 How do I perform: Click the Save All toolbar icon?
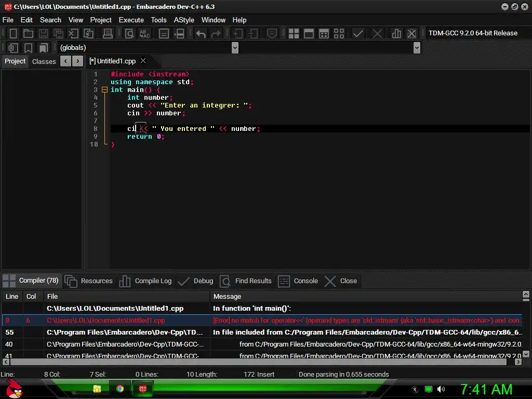point(58,33)
